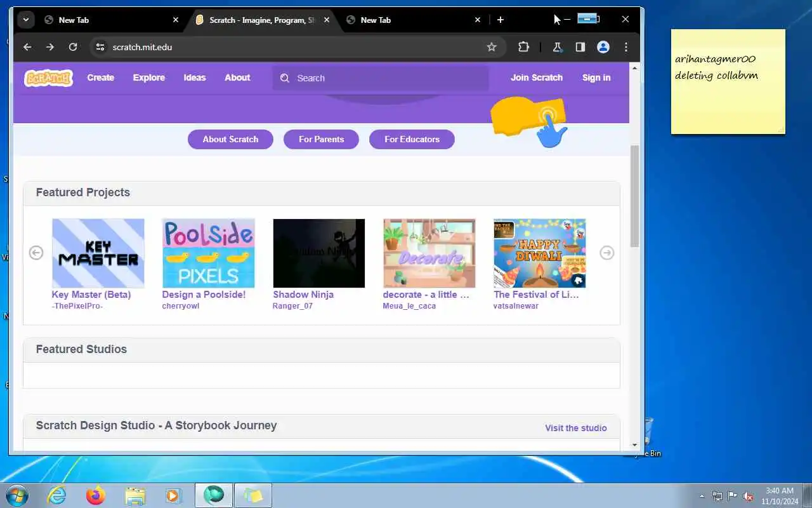This screenshot has height=508, width=812.
Task: Open the Create menu item
Action: click(x=100, y=77)
